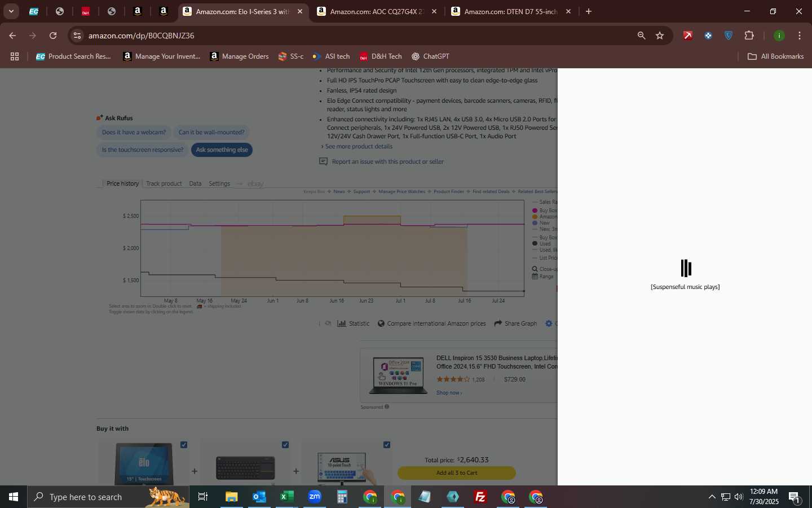Viewport: 812px width, 508px height.
Task: Open the ChatGPT bookmark
Action: pos(430,56)
